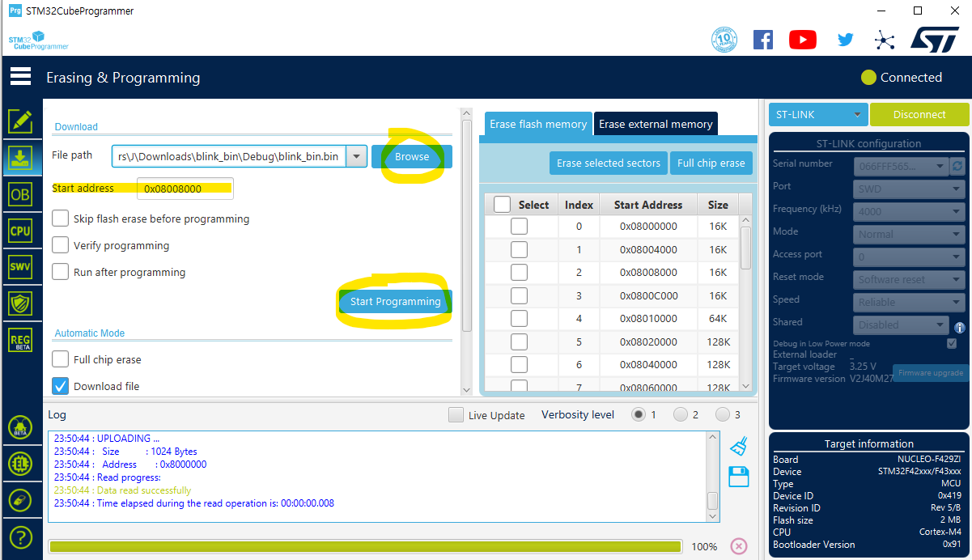The height and width of the screenshot is (560, 972).
Task: Open Access port dropdown
Action: pyautogui.click(x=910, y=257)
